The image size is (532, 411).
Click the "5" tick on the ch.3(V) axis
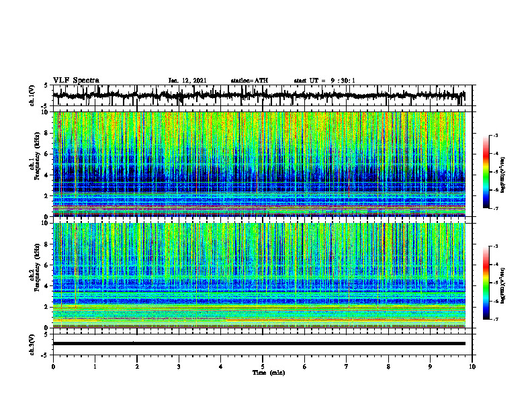pyautogui.click(x=46, y=334)
